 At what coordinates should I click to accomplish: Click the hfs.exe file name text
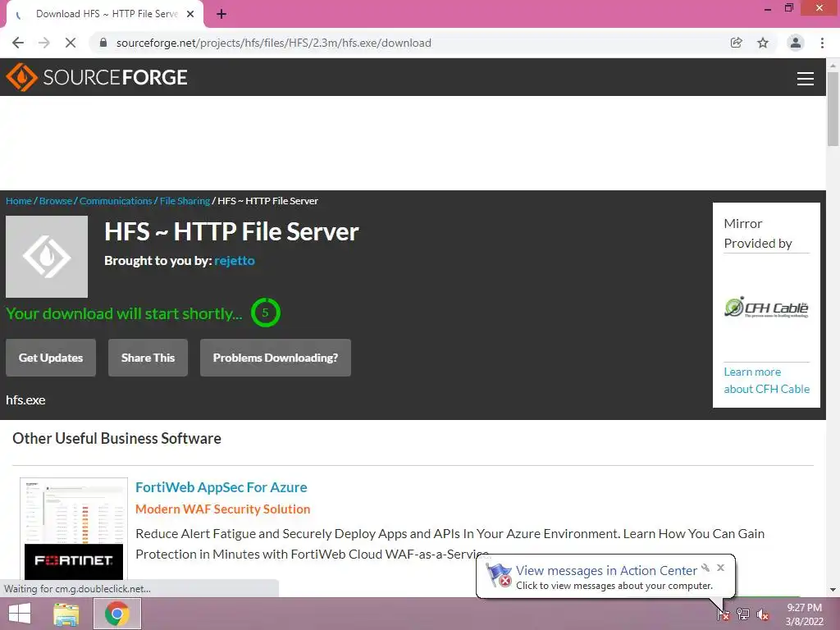pos(25,400)
